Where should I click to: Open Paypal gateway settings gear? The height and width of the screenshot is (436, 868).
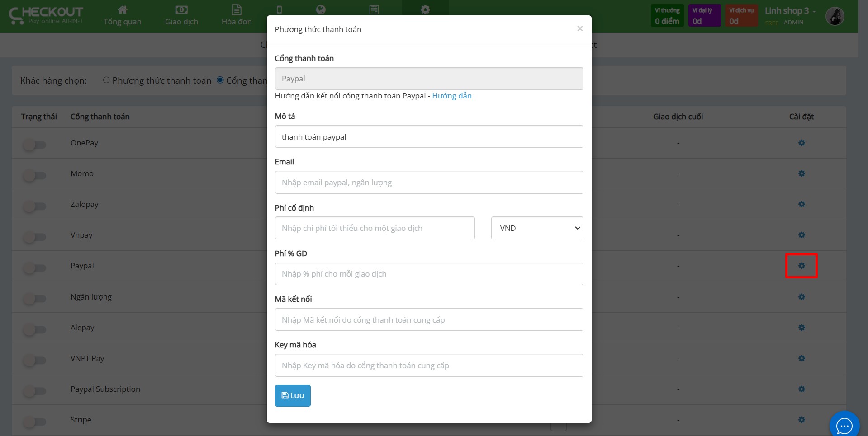801,266
